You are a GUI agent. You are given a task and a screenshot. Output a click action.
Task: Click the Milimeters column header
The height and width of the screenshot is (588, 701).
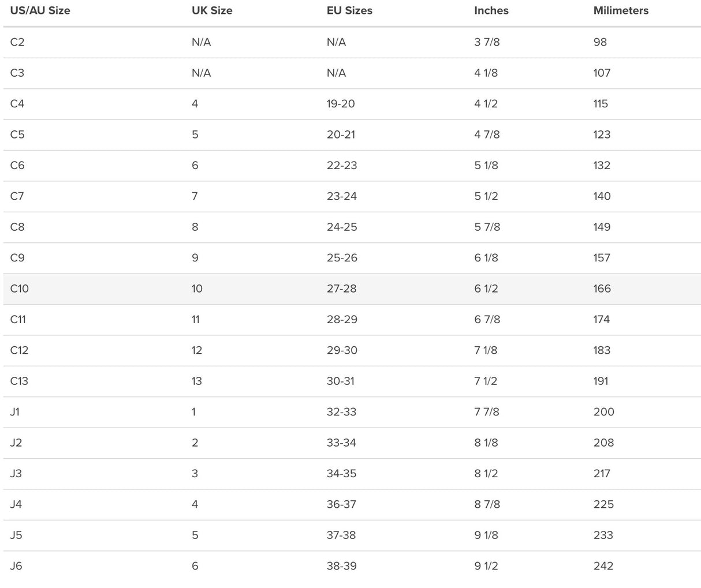621,10
